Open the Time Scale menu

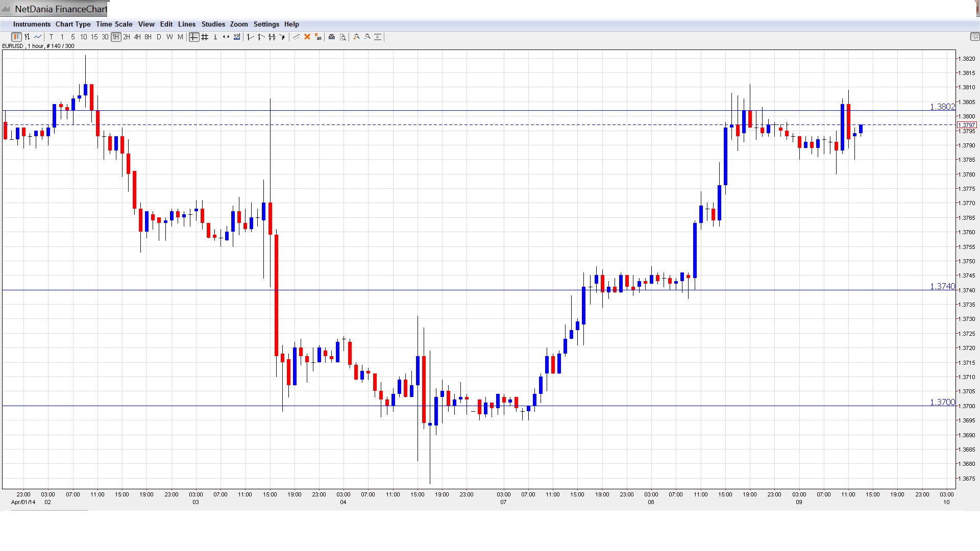click(x=114, y=24)
